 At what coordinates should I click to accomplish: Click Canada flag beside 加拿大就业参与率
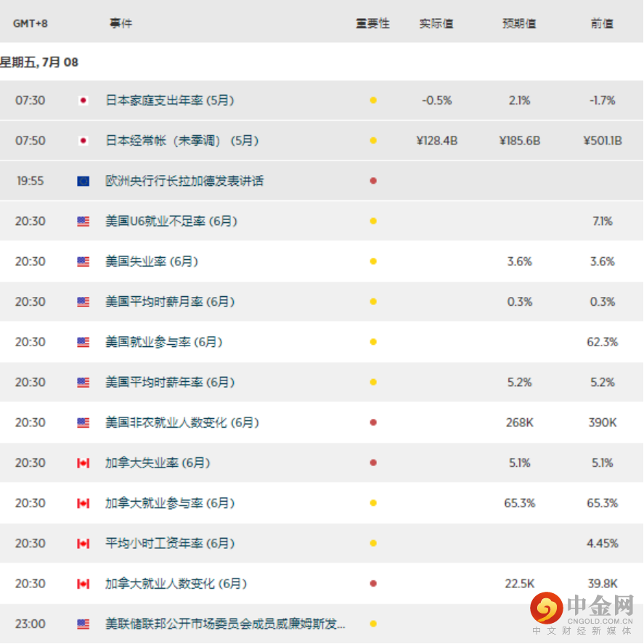pyautogui.click(x=83, y=502)
